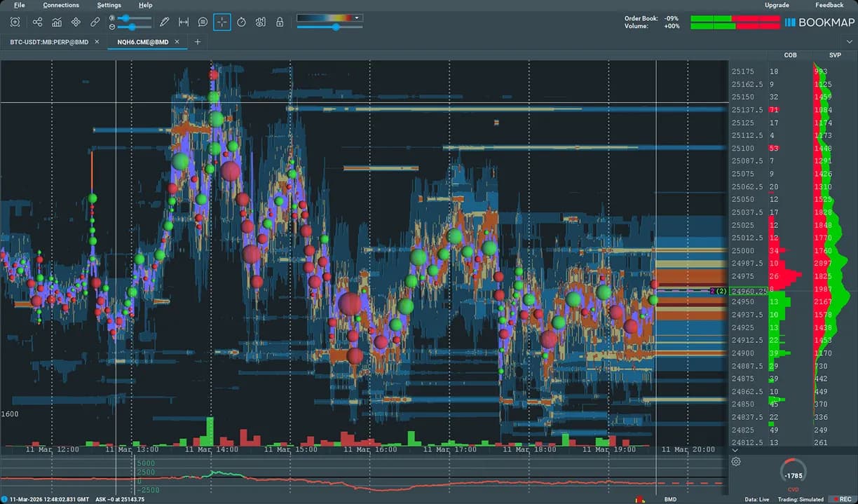
Task: Switch to the BTC-USDT:MB:PERP@BMD tab
Action: pyautogui.click(x=49, y=42)
